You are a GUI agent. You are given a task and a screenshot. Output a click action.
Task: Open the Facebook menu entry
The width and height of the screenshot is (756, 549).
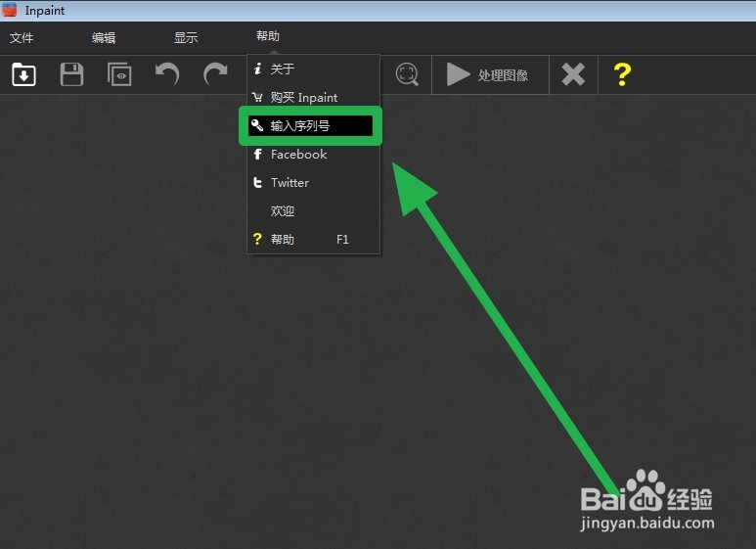(x=313, y=155)
